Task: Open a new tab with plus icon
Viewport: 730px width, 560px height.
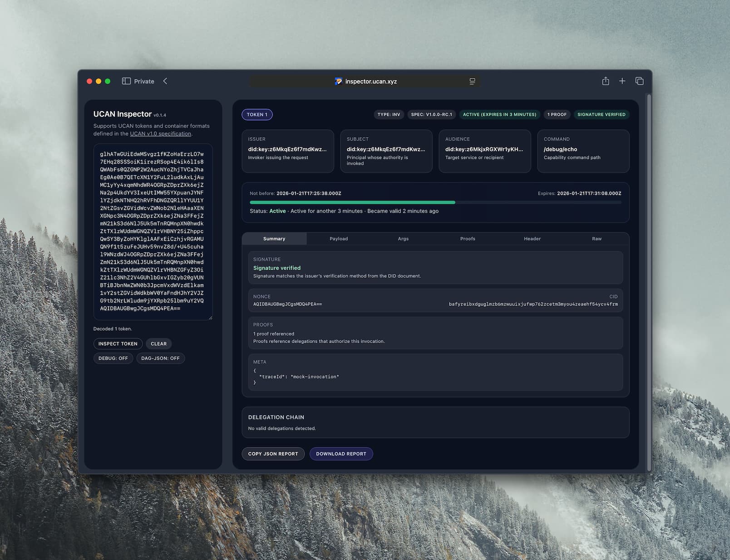Action: tap(622, 81)
